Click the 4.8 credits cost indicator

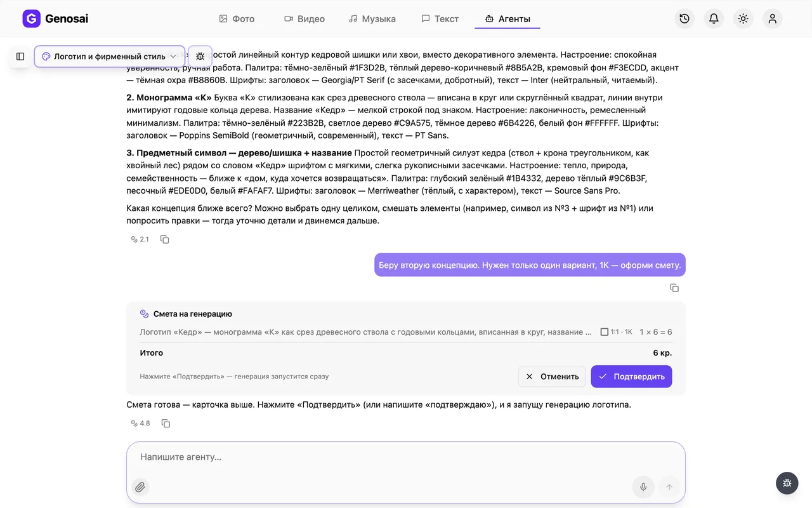tap(140, 423)
